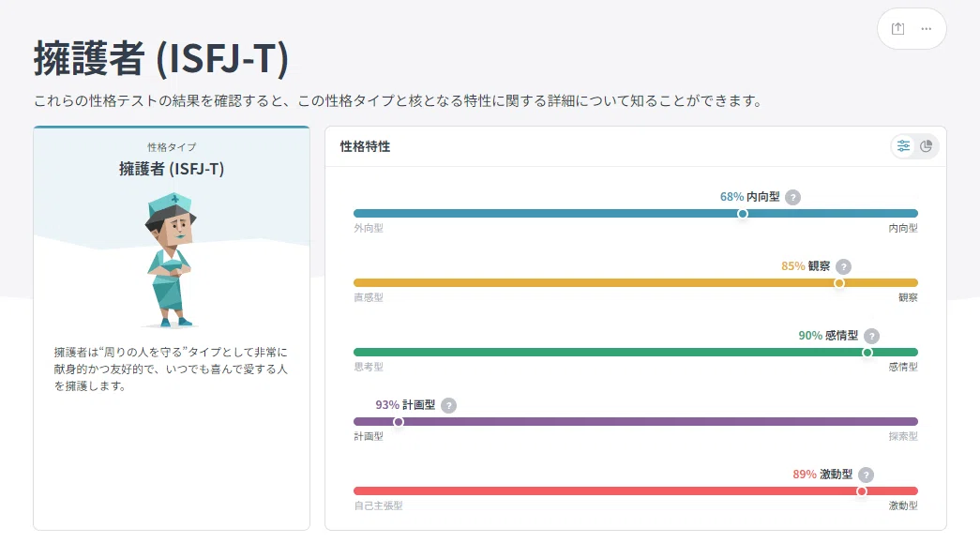
Task: Click the 93% 計画型 percentage label
Action: [x=405, y=405]
